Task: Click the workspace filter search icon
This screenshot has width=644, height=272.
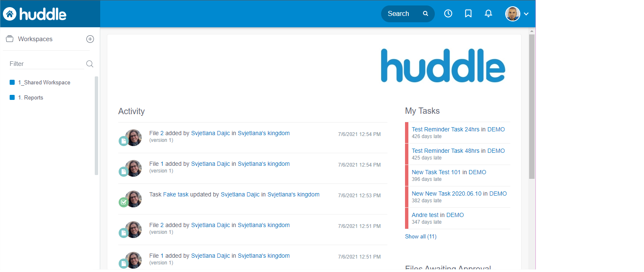Action: click(x=90, y=64)
